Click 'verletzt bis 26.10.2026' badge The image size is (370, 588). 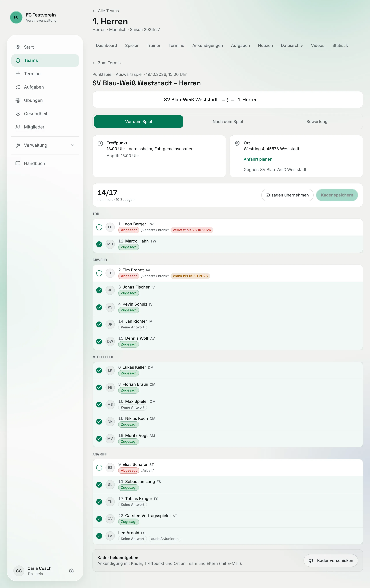click(x=192, y=230)
